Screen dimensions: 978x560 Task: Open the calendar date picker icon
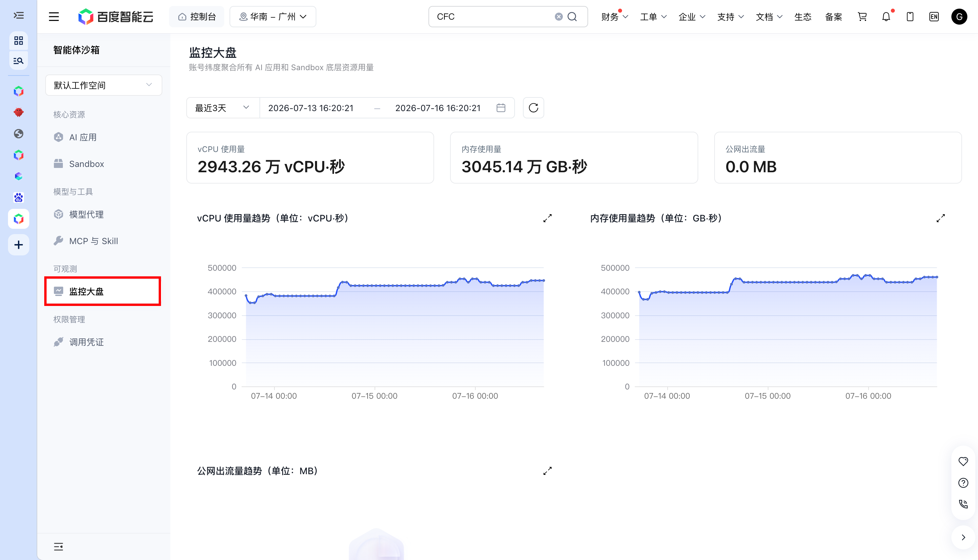[501, 108]
